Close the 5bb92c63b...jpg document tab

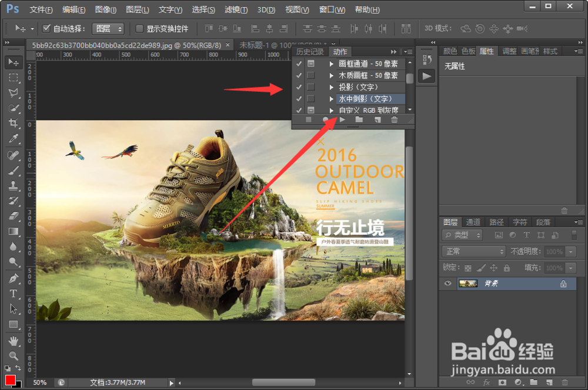228,45
